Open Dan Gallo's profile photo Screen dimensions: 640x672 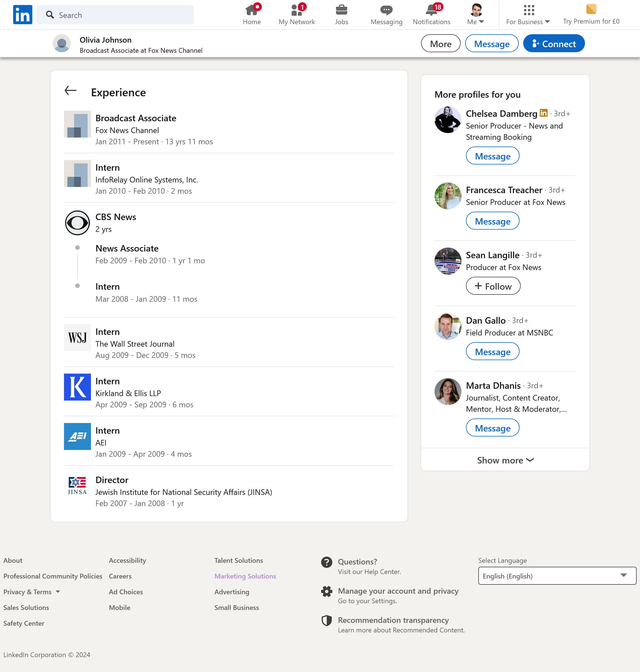[448, 326]
